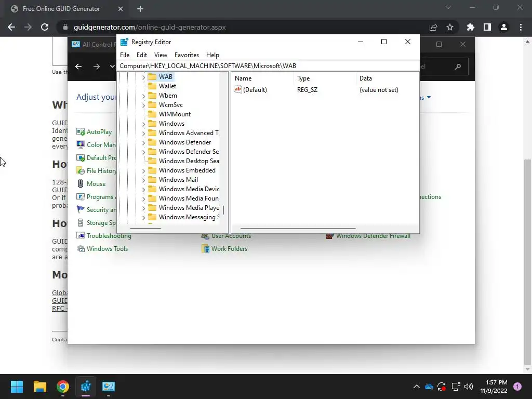
Task: Bookmark this page with star icon
Action: coord(450,27)
